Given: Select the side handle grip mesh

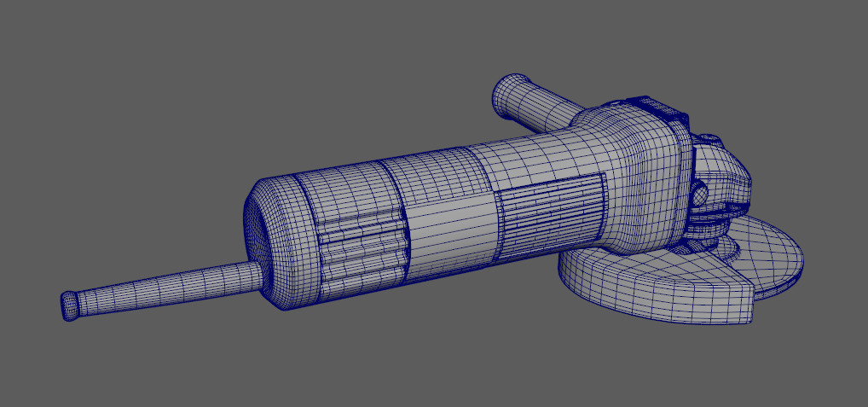Looking at the screenshot, I should (x=537, y=105).
